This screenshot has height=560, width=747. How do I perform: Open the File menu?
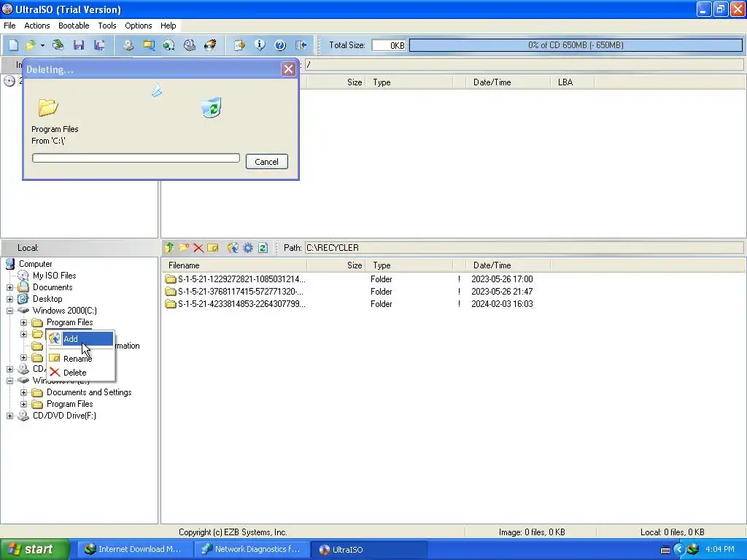click(x=9, y=26)
